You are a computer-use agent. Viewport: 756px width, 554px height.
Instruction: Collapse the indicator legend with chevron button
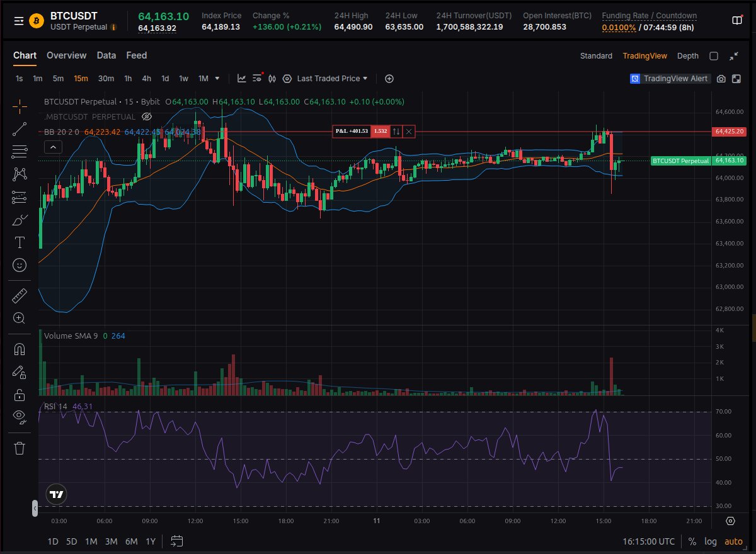[53, 147]
